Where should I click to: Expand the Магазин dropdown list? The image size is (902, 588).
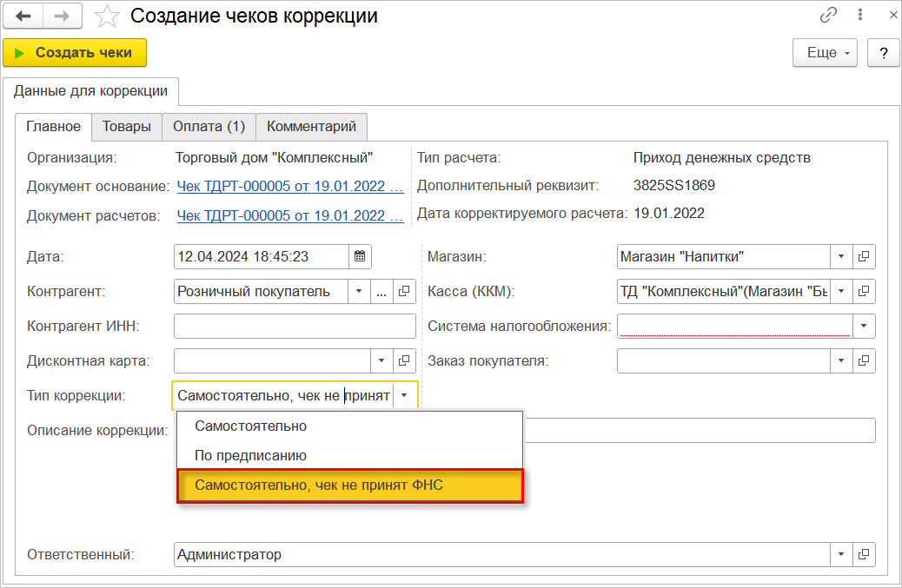[x=841, y=256]
